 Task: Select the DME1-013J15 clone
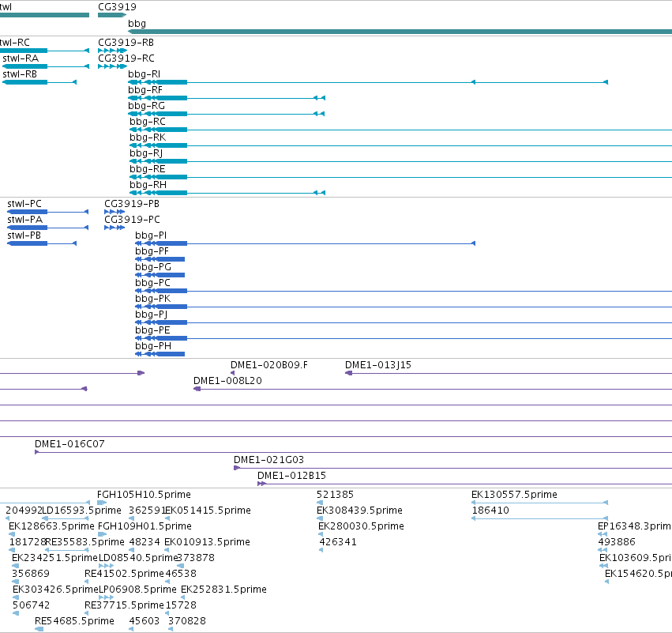pyautogui.click(x=509, y=374)
